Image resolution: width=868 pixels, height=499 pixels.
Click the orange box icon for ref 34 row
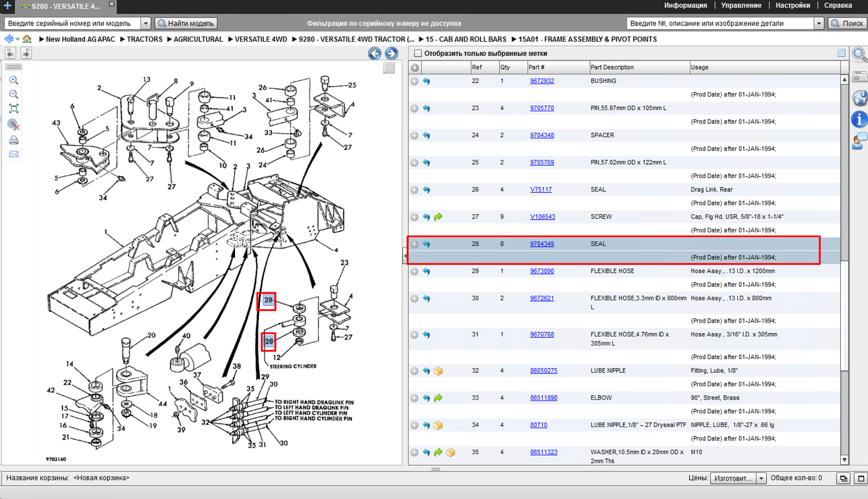[x=439, y=426]
